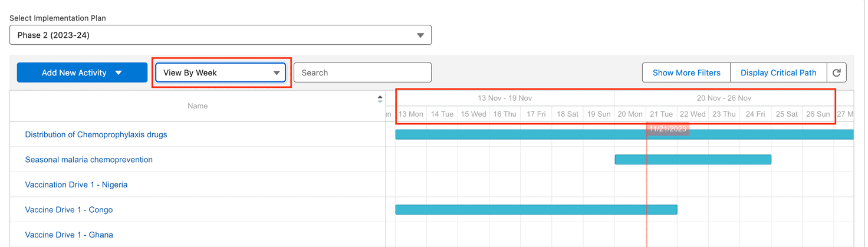Sort the Name column using the sort arrows
Screen dimensions: 868x247
click(x=380, y=99)
